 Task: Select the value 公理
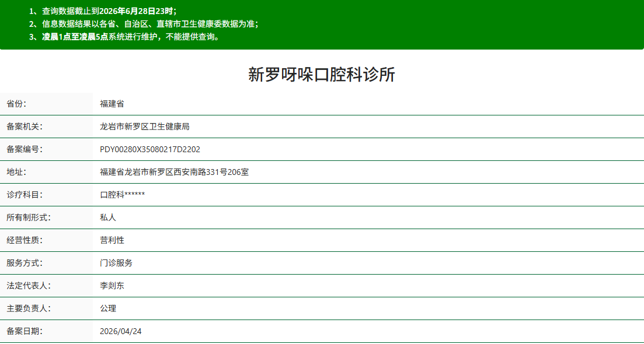(x=108, y=308)
